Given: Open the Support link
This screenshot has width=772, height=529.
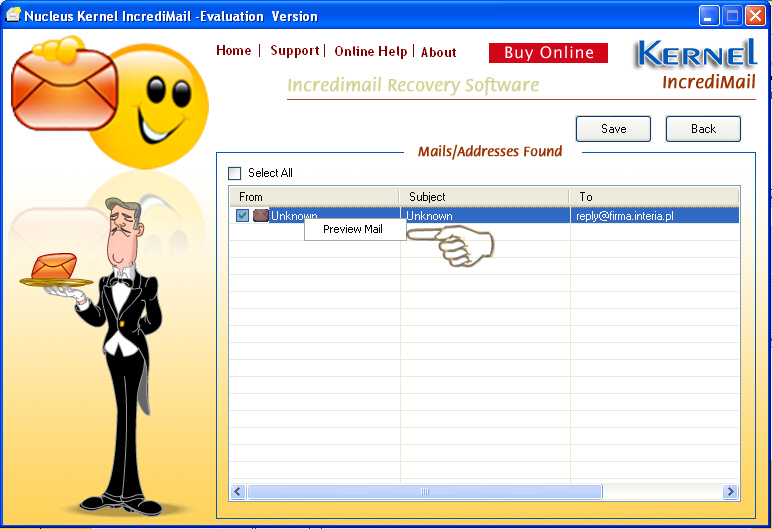Looking at the screenshot, I should pyautogui.click(x=294, y=51).
